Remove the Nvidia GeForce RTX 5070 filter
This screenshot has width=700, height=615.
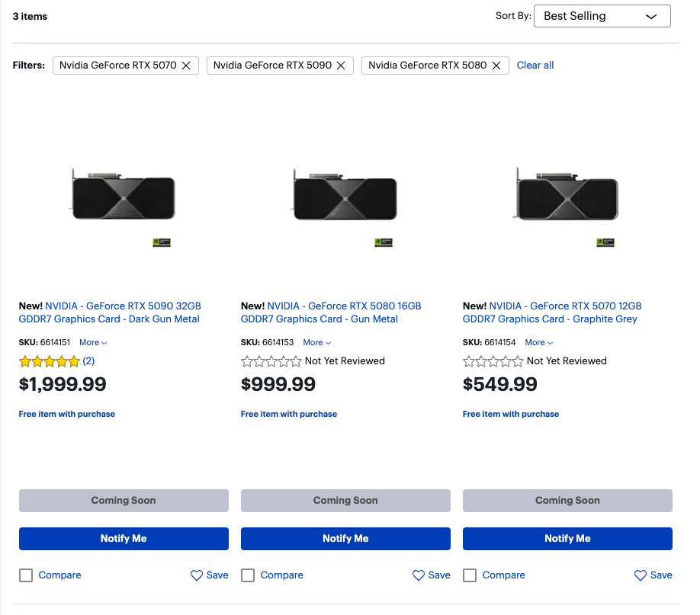pos(186,66)
